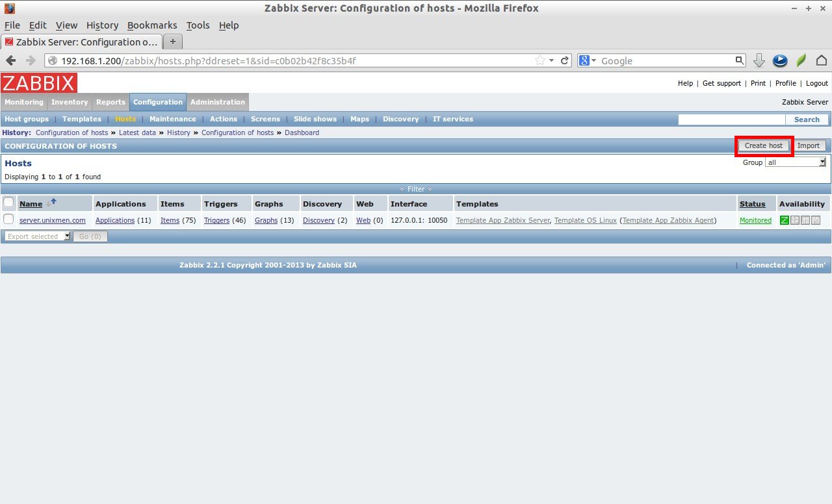Open the Profile link

[786, 83]
